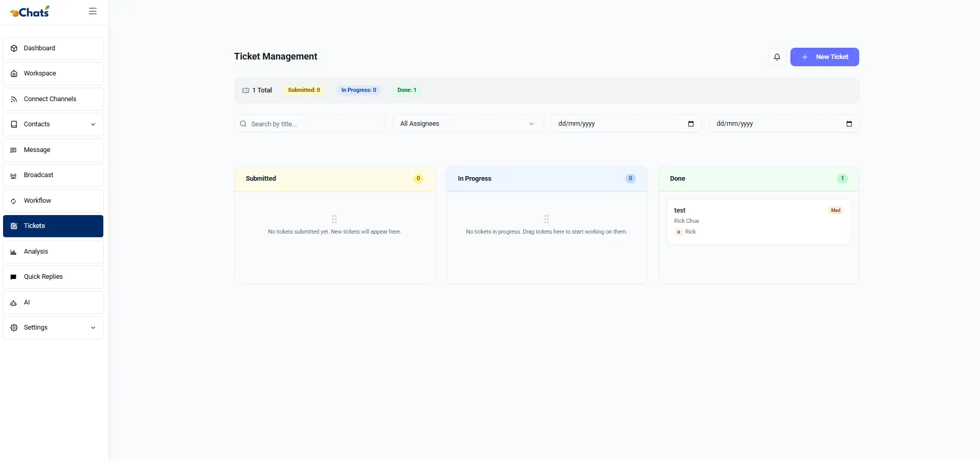Open Connect Channels section
The width and height of the screenshot is (980, 460).
(53, 99)
